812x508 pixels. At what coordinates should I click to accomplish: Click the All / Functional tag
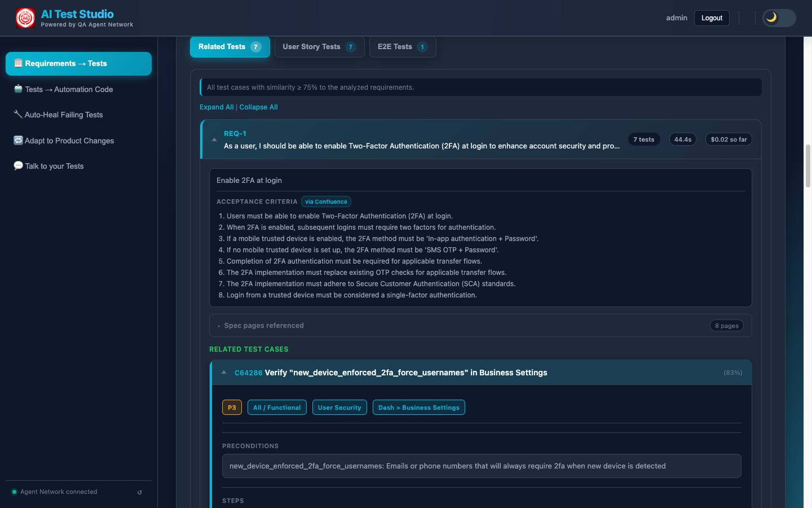tap(277, 408)
